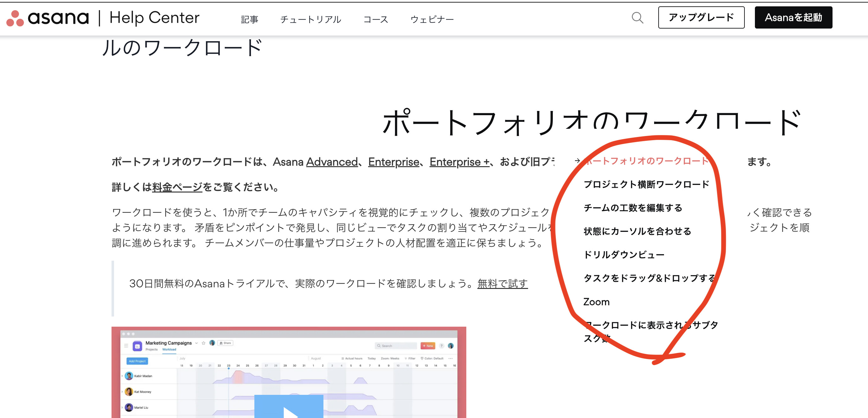This screenshot has height=418, width=868.
Task: Jump to 状態にカーソルを合わせる section
Action: click(637, 231)
